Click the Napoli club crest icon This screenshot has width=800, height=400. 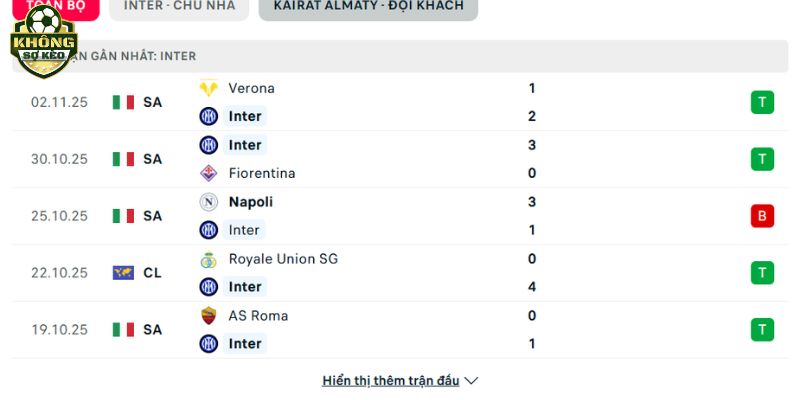pos(208,202)
